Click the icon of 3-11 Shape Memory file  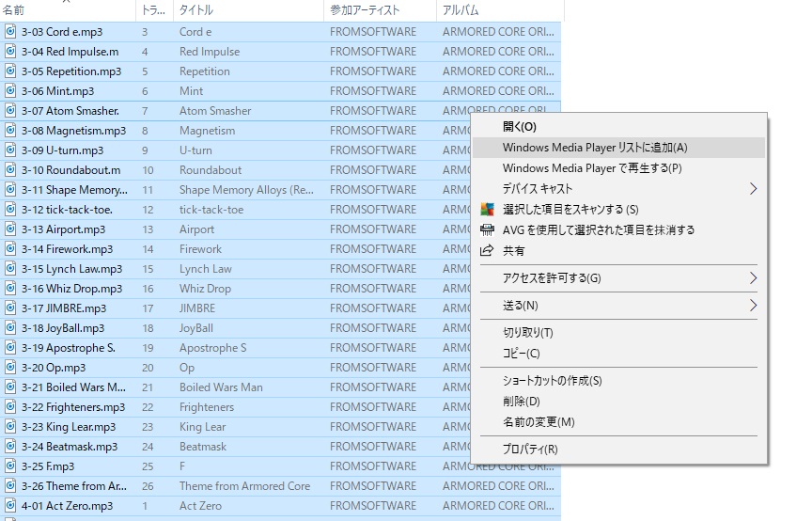click(x=9, y=190)
